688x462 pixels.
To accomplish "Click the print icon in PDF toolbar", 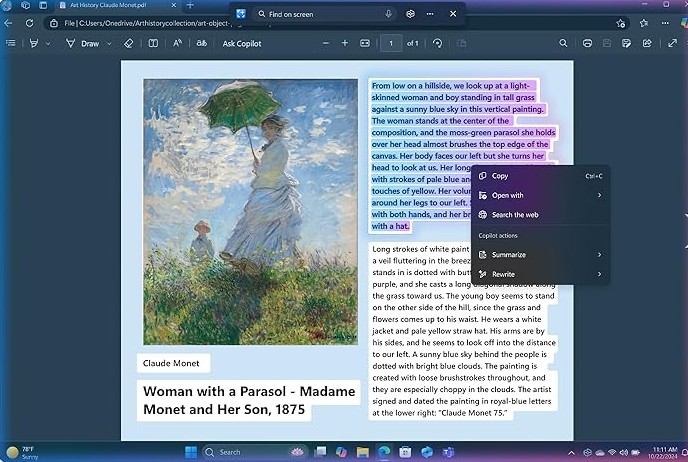I will (587, 43).
